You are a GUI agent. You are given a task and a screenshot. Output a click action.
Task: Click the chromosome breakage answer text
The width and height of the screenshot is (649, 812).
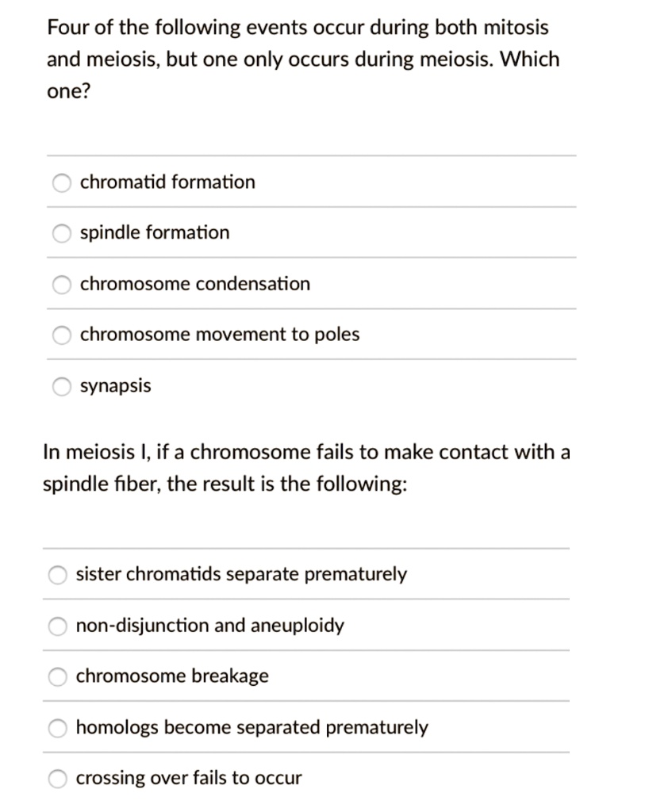coord(172,676)
